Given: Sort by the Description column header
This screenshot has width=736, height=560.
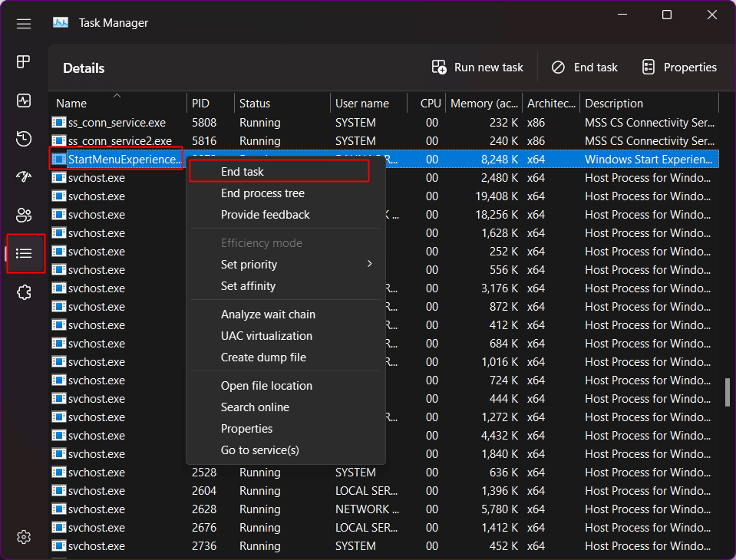Looking at the screenshot, I should (x=649, y=104).
